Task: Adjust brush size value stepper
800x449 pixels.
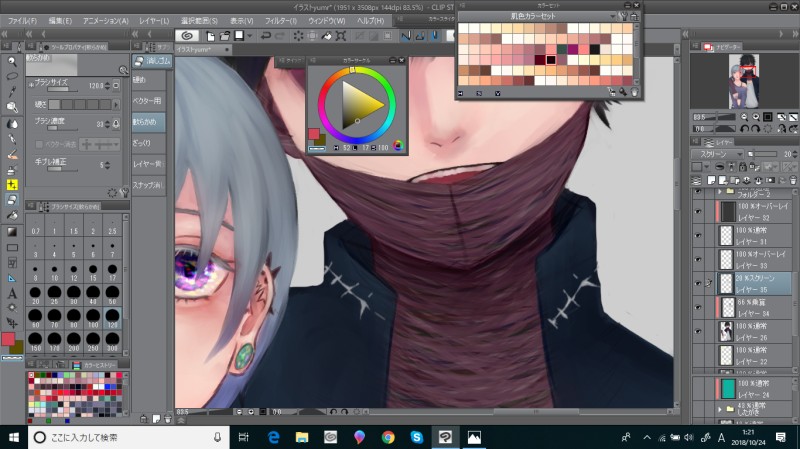Action: pos(107,86)
